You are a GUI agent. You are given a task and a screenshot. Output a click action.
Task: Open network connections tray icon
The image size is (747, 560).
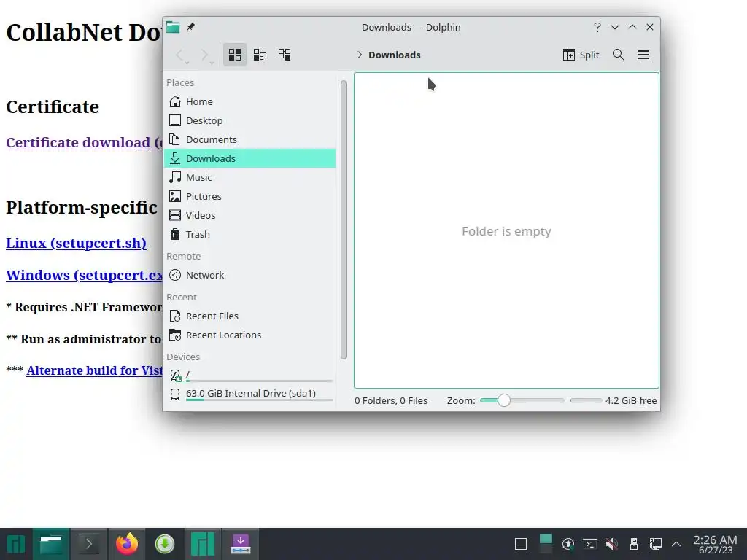tap(656, 544)
